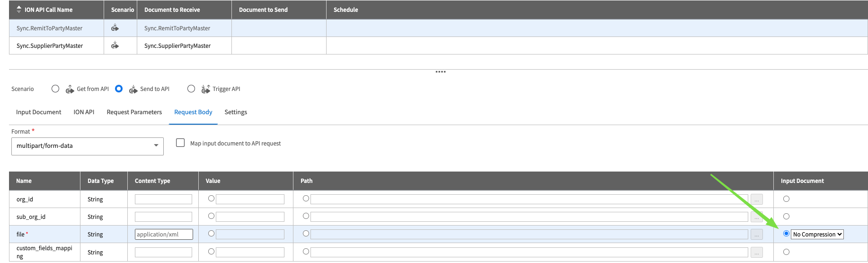Click the Get from API icon
The height and width of the screenshot is (263, 868).
click(70, 89)
